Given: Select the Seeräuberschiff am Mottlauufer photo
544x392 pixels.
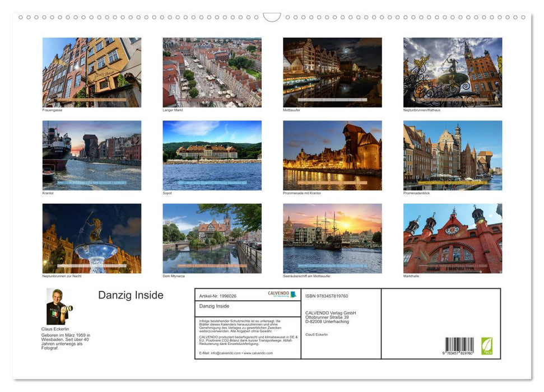Looking at the screenshot, I should coord(333,237).
